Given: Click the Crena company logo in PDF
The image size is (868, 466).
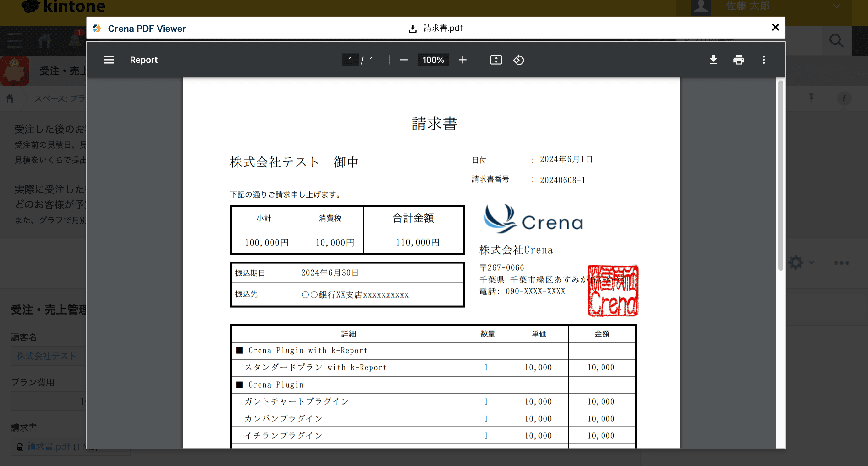Looking at the screenshot, I should coord(533,219).
